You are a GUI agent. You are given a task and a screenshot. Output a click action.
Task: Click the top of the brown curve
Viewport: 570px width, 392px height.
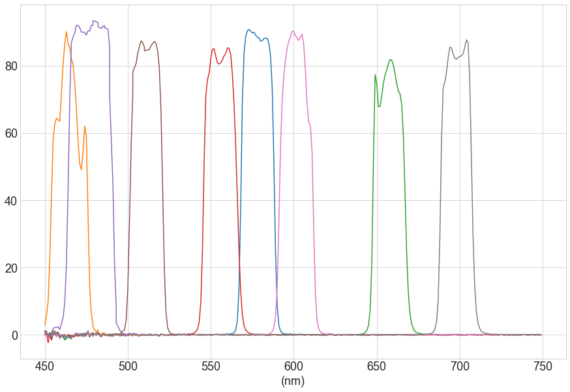pos(141,41)
